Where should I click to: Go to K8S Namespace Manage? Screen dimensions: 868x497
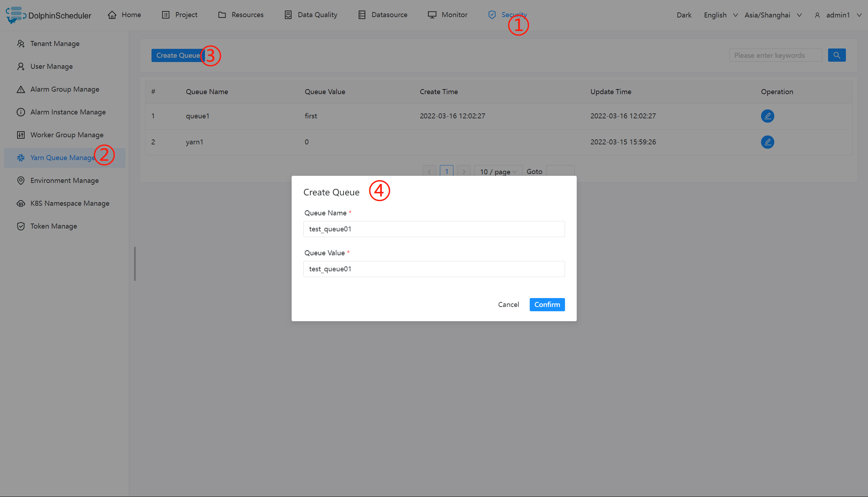(70, 203)
